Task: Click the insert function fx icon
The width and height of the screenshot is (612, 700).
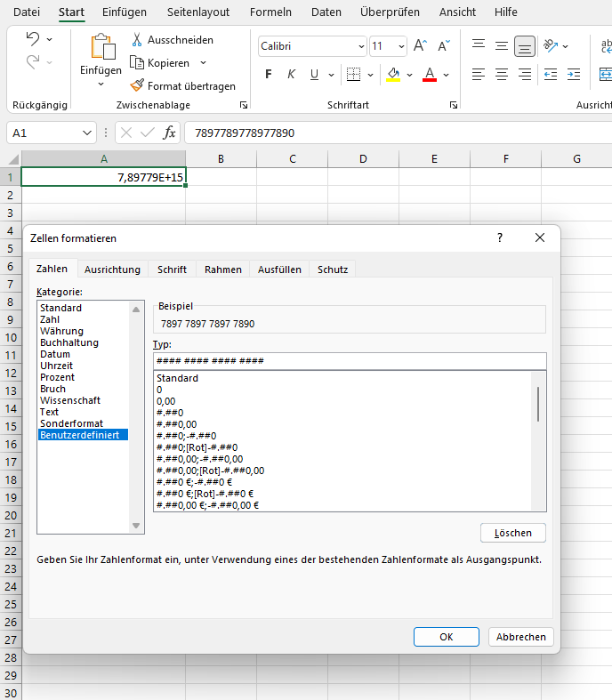Action: (x=169, y=133)
